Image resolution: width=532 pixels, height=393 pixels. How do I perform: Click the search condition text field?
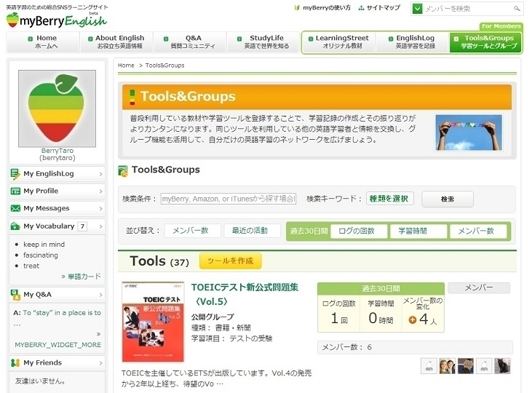229,199
